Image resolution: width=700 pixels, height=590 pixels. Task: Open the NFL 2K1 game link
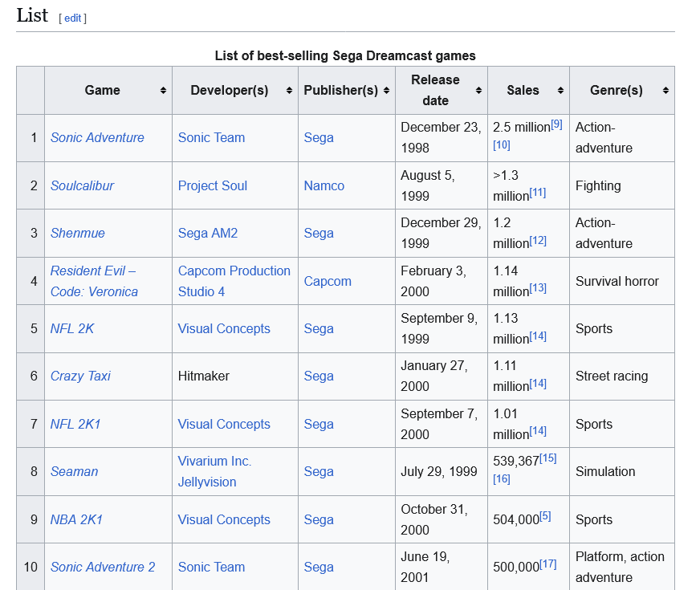click(x=75, y=424)
